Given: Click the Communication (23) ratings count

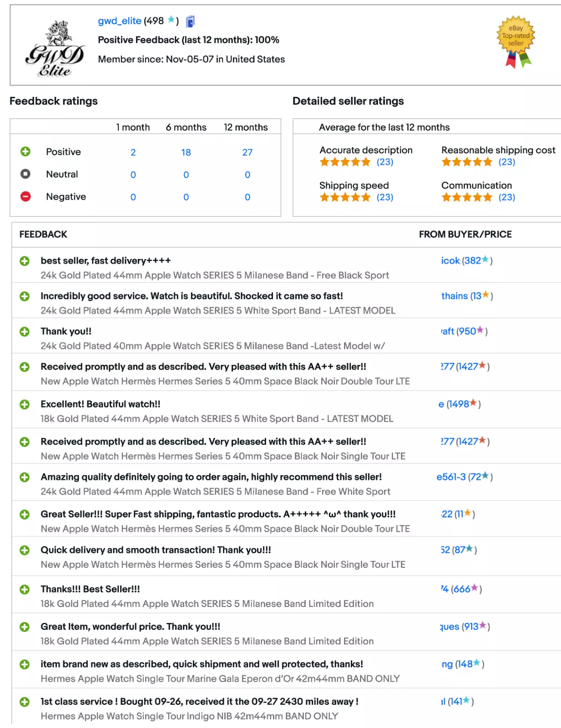Looking at the screenshot, I should pos(507,197).
